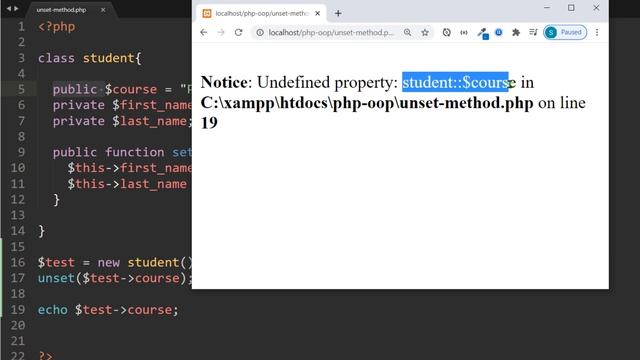Open a new browser tab

[338, 13]
